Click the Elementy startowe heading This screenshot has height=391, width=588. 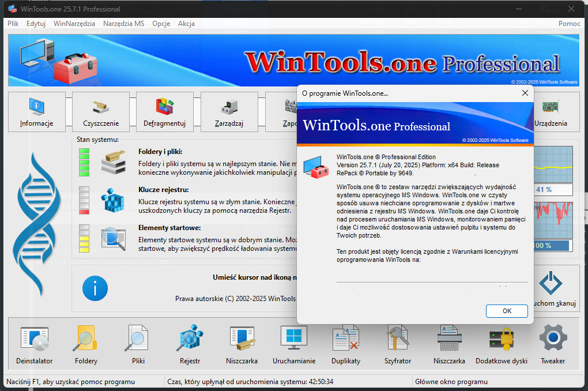pyautogui.click(x=169, y=228)
